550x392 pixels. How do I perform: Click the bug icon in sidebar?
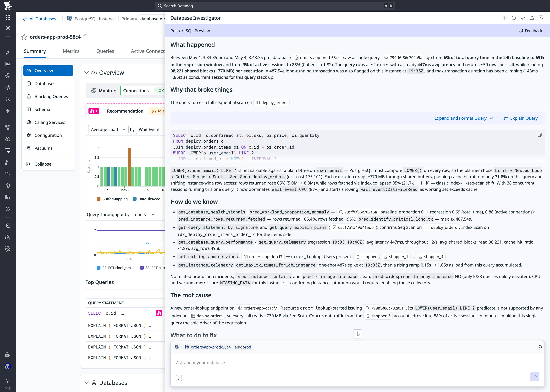point(8,226)
